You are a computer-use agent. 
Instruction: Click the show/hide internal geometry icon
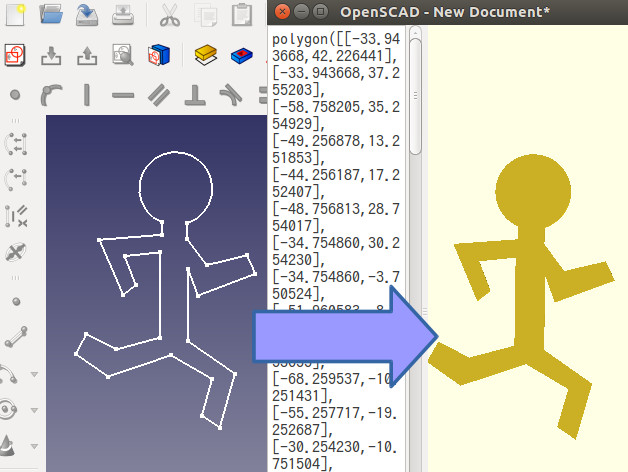[x=16, y=216]
